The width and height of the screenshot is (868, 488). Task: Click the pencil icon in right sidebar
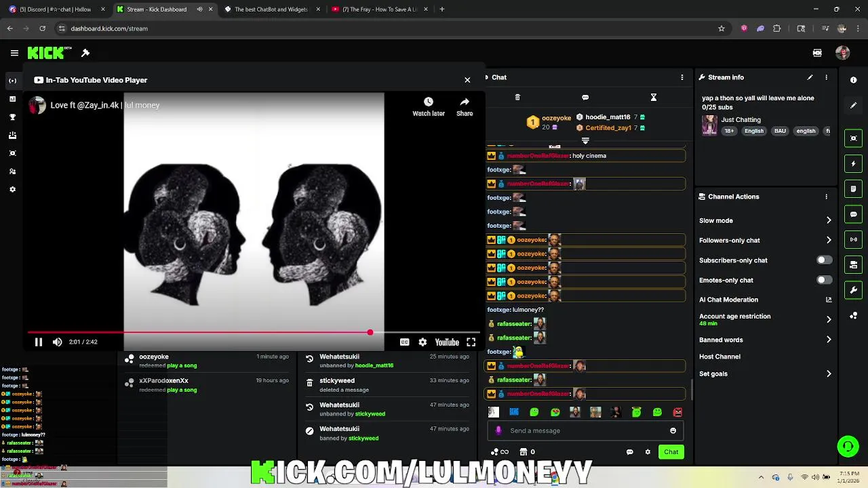[853, 106]
